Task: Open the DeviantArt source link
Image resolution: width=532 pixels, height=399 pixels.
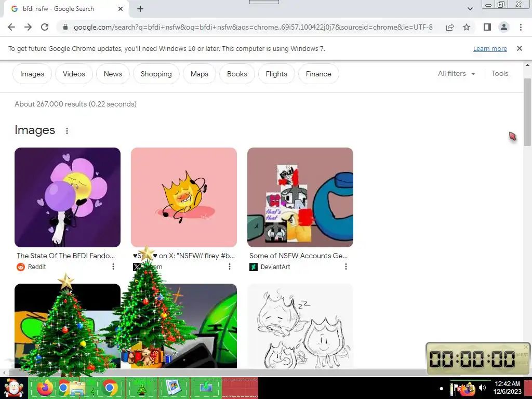Action: tap(275, 267)
